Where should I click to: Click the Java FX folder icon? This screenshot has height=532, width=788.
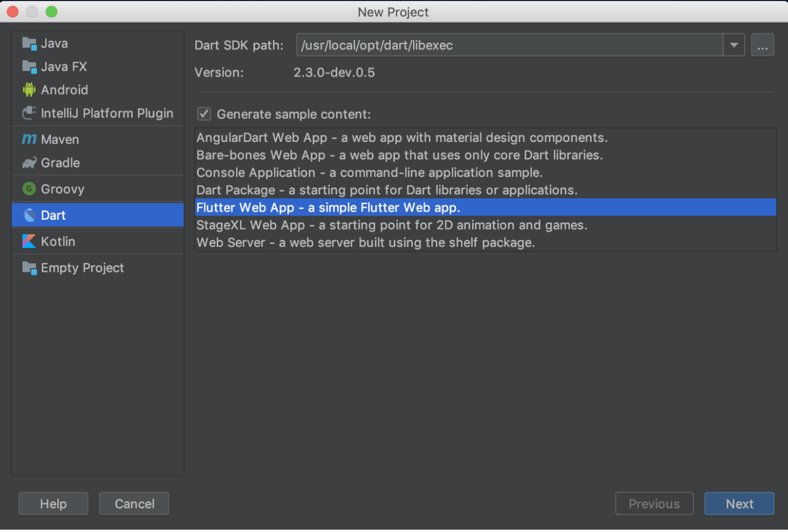(x=29, y=67)
